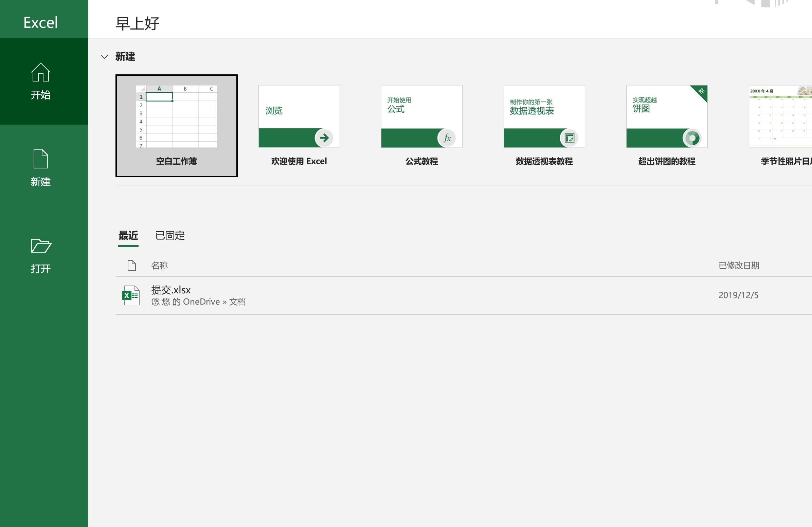This screenshot has width=812, height=527.
Task: Click the Home house icon in sidebar
Action: [x=41, y=72]
